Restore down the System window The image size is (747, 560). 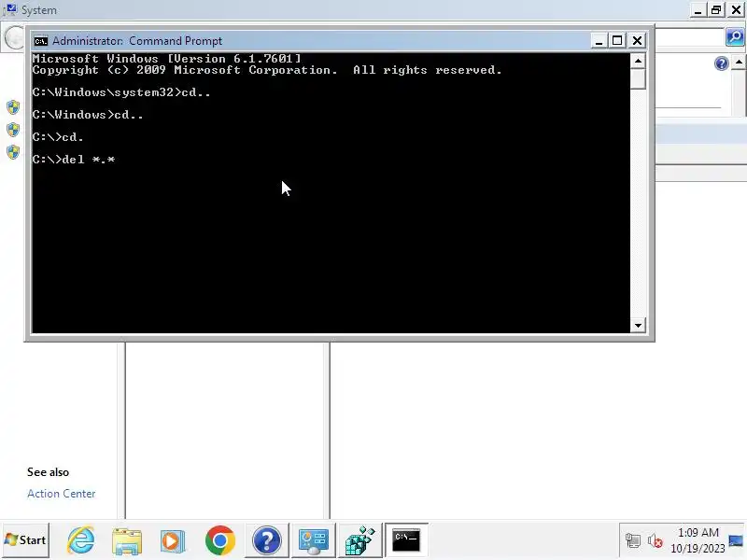pos(716,10)
